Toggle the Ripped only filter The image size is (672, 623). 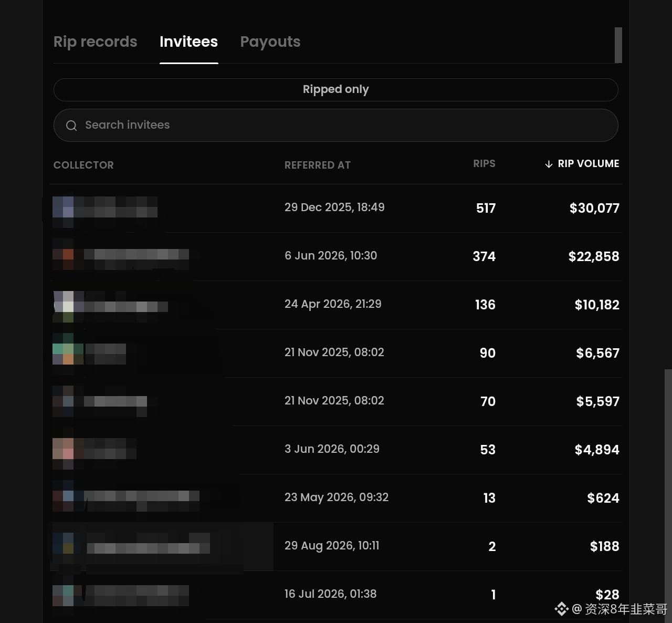tap(336, 90)
